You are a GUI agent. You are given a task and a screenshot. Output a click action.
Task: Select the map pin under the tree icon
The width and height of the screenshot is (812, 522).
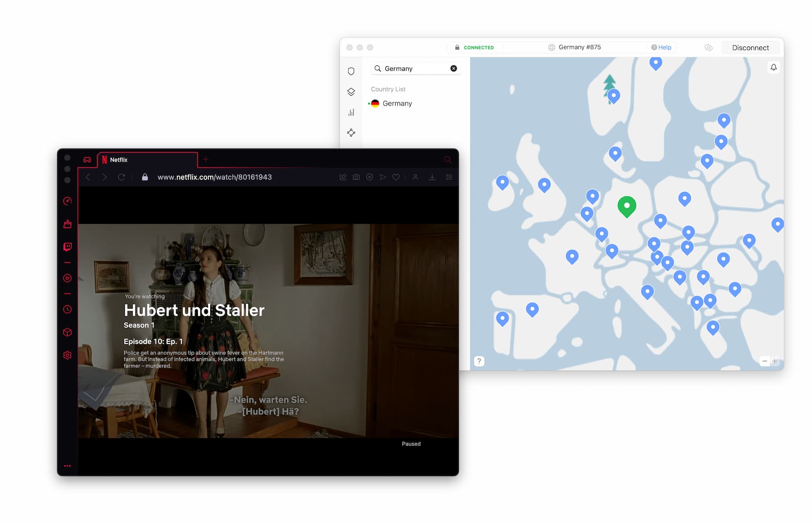point(614,96)
